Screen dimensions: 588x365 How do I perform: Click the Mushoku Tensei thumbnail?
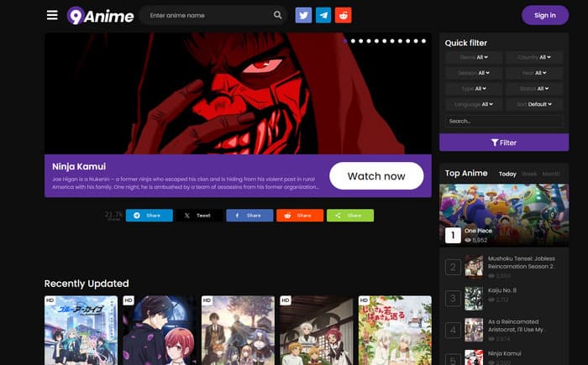pos(474,267)
